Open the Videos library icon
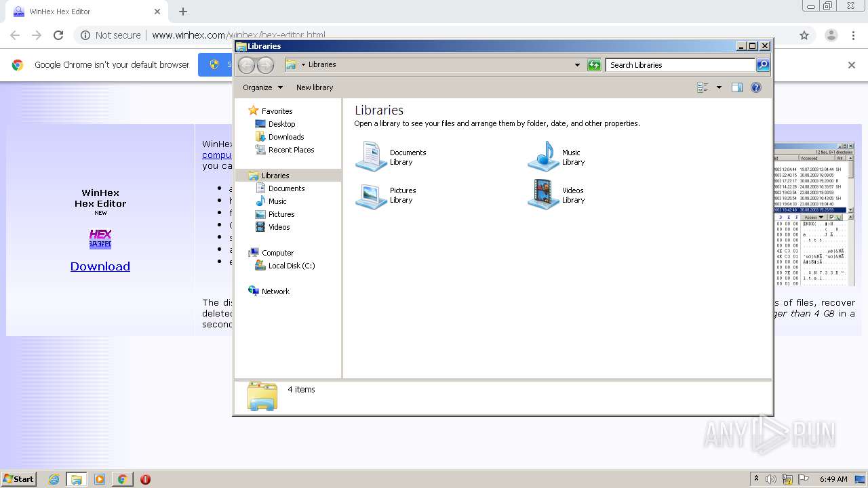Image resolution: width=868 pixels, height=488 pixels. (x=543, y=195)
